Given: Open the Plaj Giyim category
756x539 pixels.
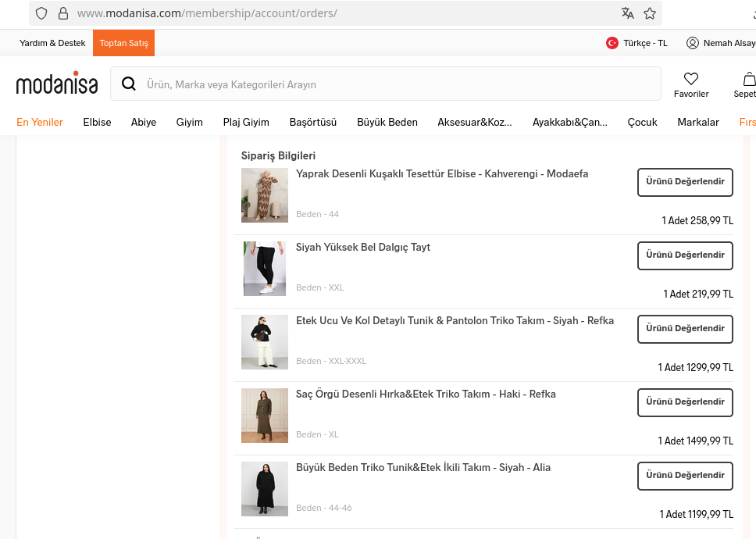Looking at the screenshot, I should [246, 122].
